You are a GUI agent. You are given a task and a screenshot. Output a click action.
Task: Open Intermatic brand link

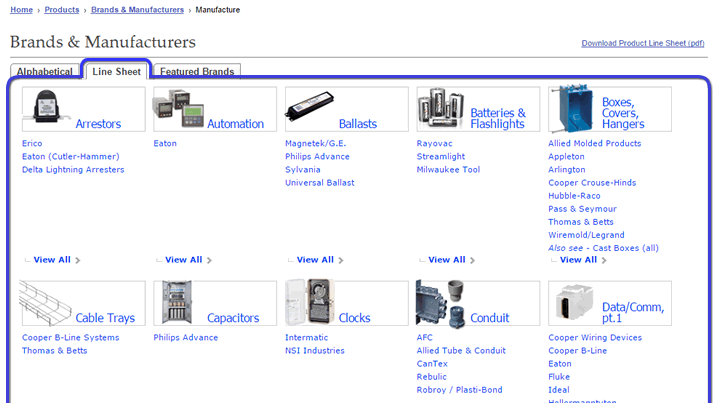(306, 337)
